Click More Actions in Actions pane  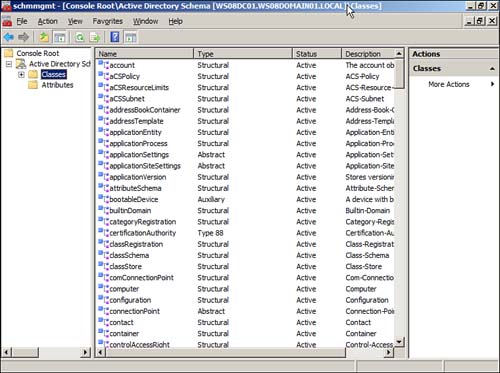point(449,84)
